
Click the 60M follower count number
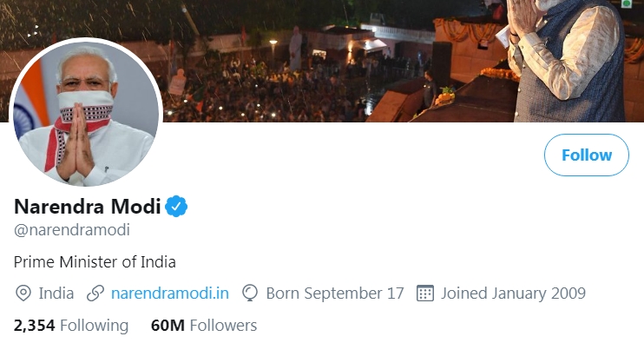(x=168, y=326)
